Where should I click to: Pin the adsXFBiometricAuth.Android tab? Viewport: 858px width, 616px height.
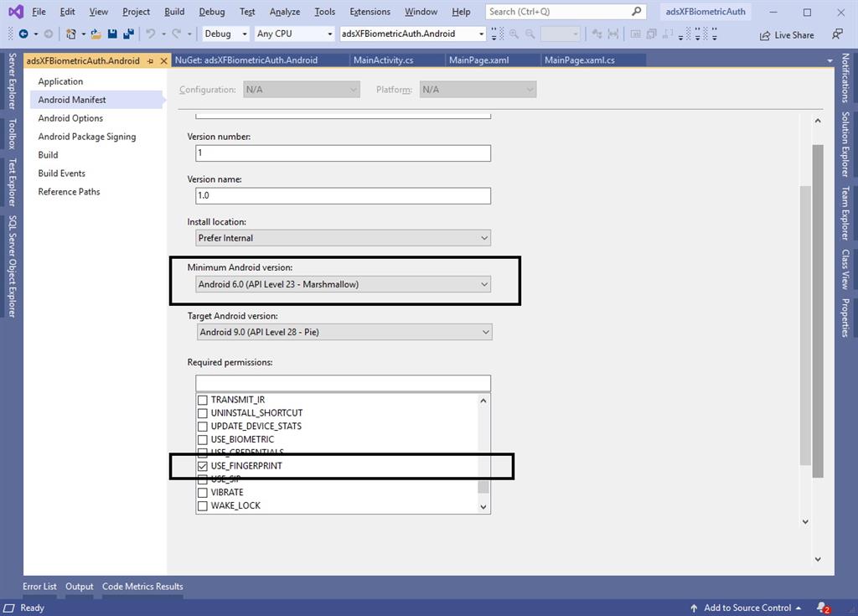[x=151, y=61]
